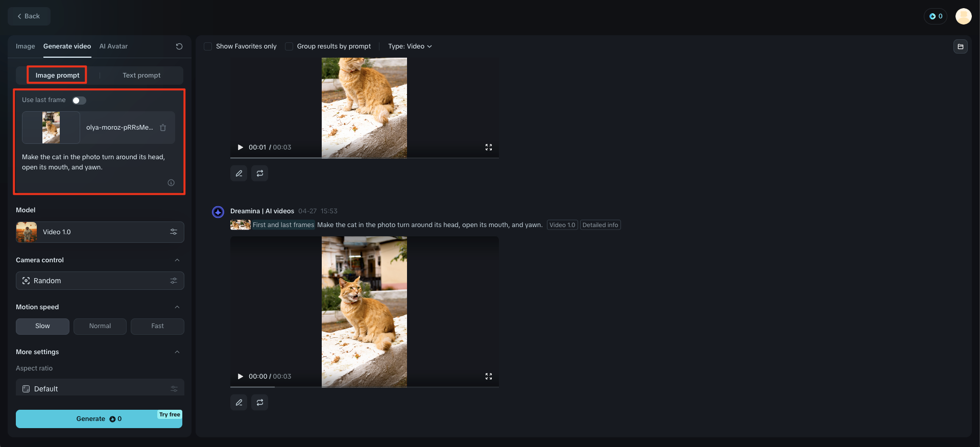Click the Try free badge

[170, 415]
